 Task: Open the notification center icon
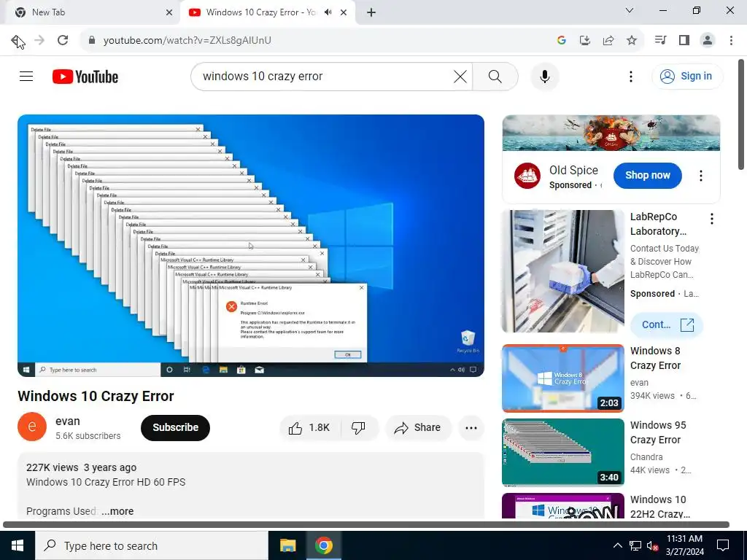coord(723,545)
